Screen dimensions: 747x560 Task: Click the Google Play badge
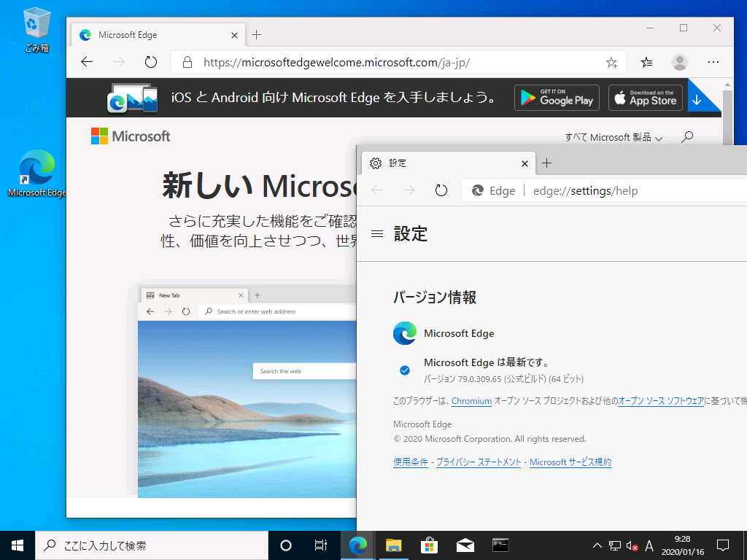click(557, 98)
